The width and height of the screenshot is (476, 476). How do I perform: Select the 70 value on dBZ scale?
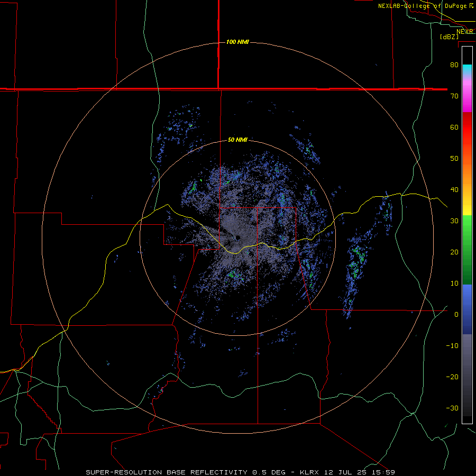[454, 96]
